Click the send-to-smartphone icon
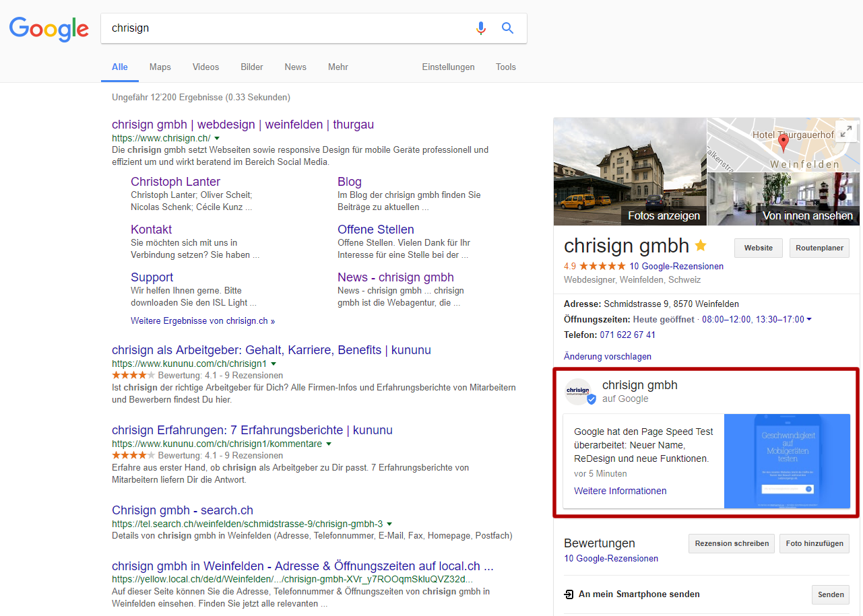Screen dimensions: 863x616 (569, 594)
